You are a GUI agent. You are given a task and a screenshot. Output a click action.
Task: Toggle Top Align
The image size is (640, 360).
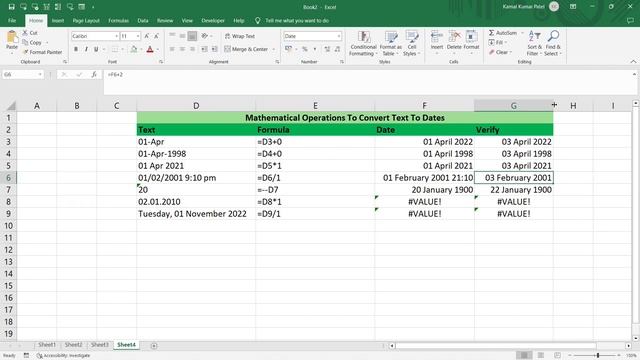click(172, 36)
